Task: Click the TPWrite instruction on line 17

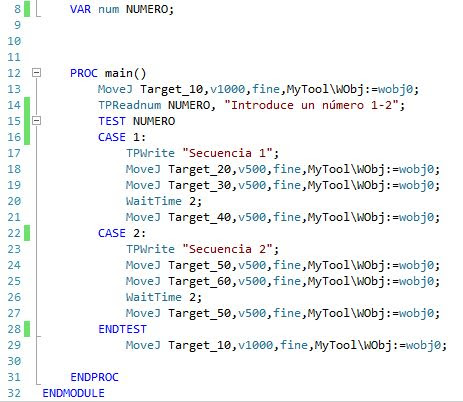Action: pos(150,153)
